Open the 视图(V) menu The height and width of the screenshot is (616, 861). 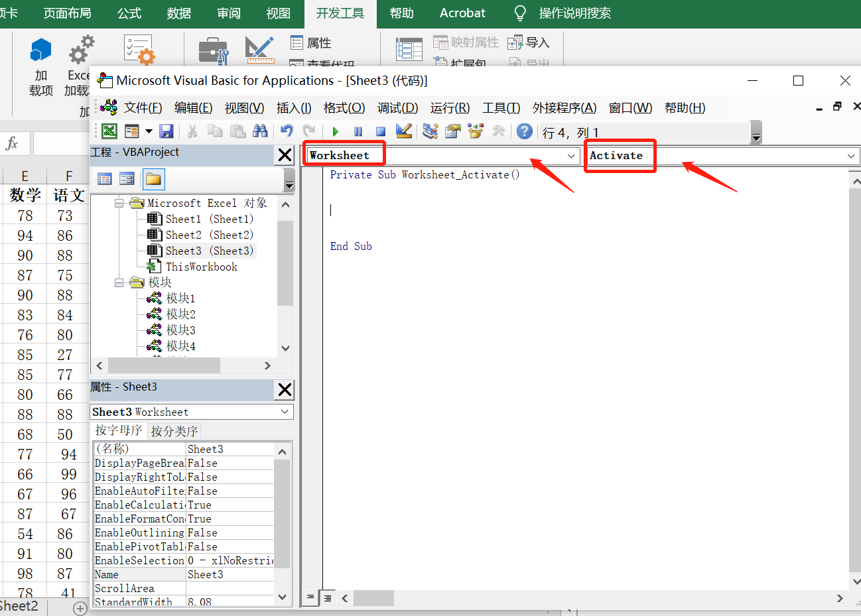click(244, 108)
